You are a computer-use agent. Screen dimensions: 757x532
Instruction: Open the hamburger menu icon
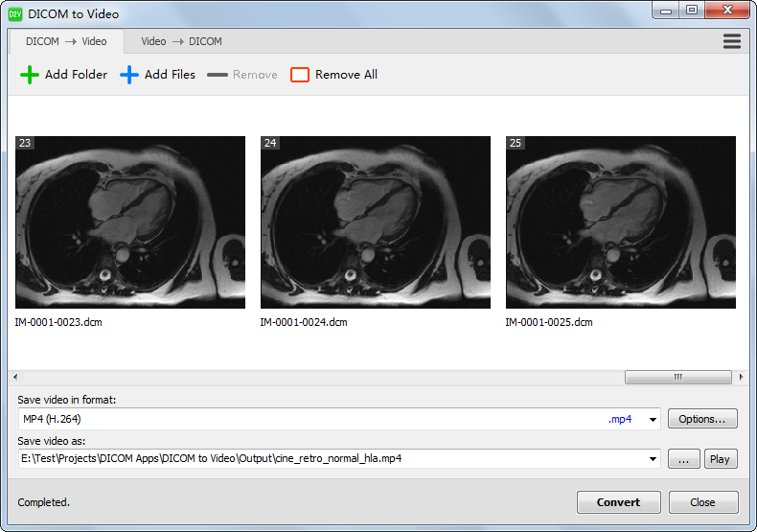pos(732,41)
